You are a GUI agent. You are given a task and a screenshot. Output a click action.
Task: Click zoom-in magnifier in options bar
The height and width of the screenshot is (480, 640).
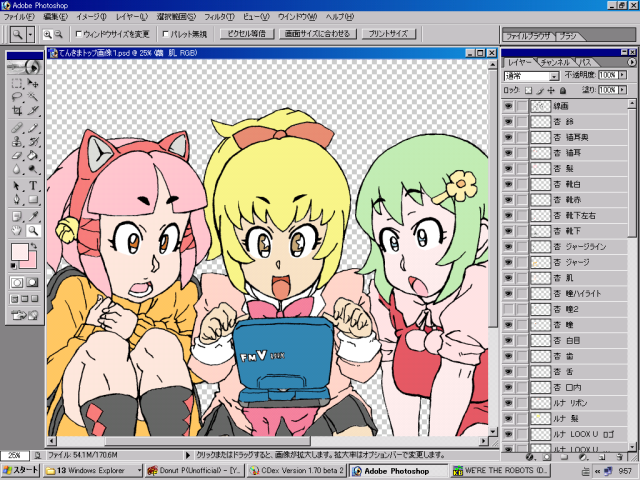pos(48,35)
